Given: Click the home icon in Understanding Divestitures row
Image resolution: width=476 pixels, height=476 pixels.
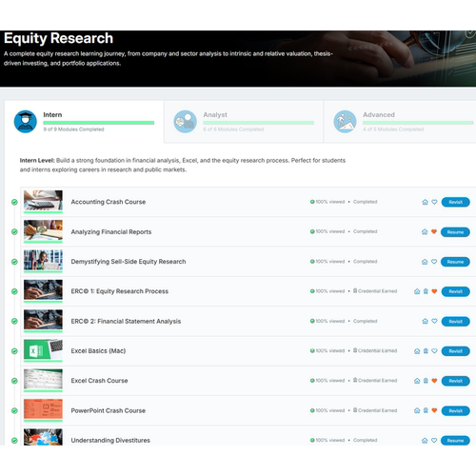Looking at the screenshot, I should coord(425,441).
